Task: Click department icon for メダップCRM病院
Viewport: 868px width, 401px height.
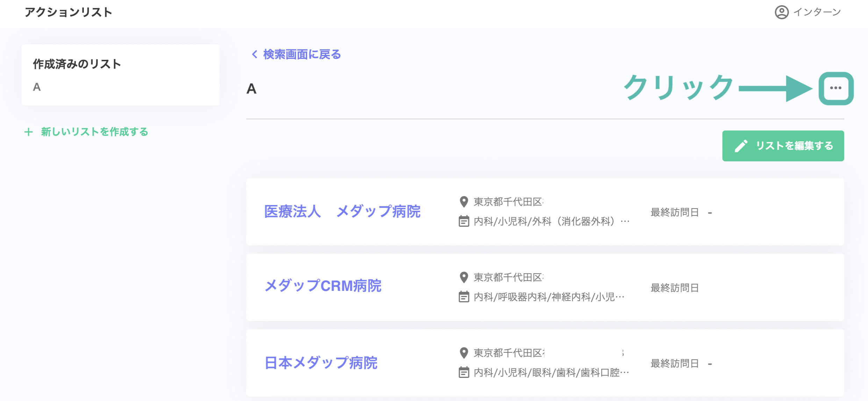Action: click(x=464, y=297)
